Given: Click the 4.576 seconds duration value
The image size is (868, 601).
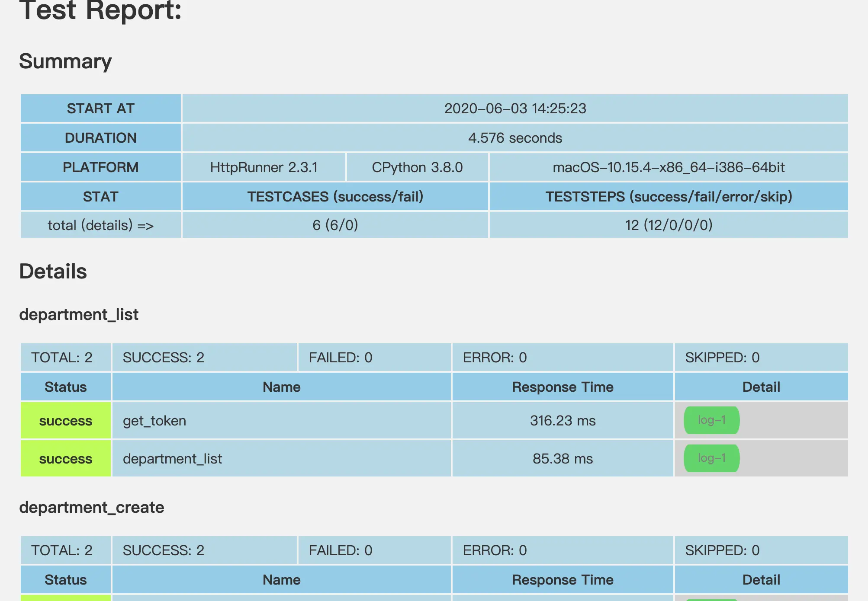Looking at the screenshot, I should [515, 138].
